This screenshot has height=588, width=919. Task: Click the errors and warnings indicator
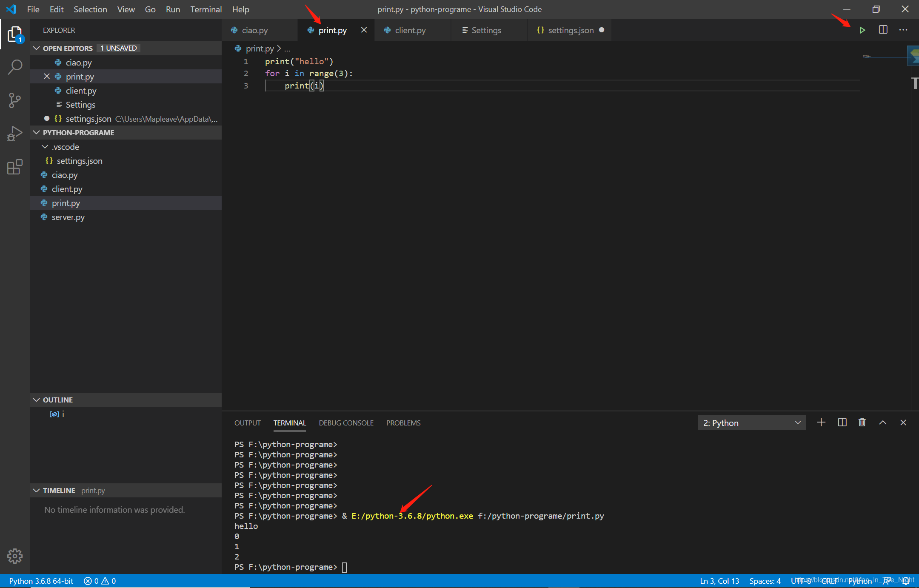[100, 581]
